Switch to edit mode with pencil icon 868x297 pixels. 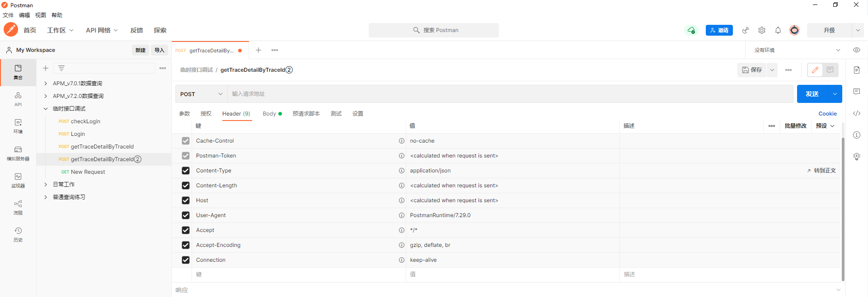pyautogui.click(x=815, y=70)
